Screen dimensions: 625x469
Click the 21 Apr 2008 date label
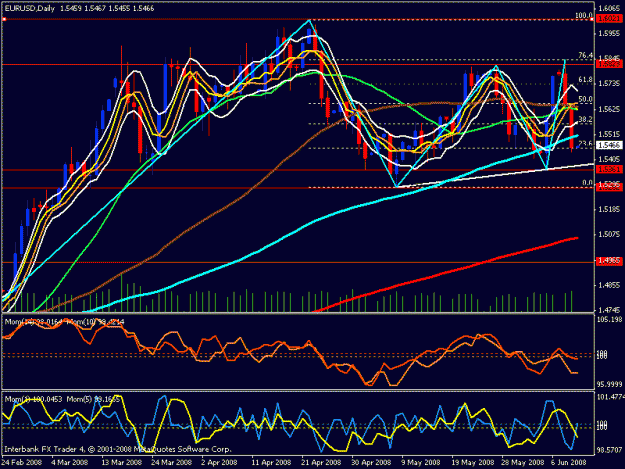tap(321, 462)
